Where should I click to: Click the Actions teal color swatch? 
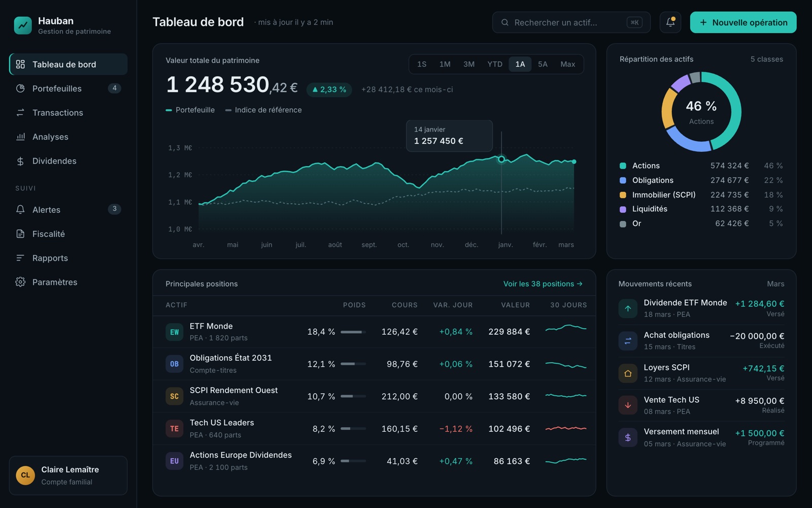point(623,166)
